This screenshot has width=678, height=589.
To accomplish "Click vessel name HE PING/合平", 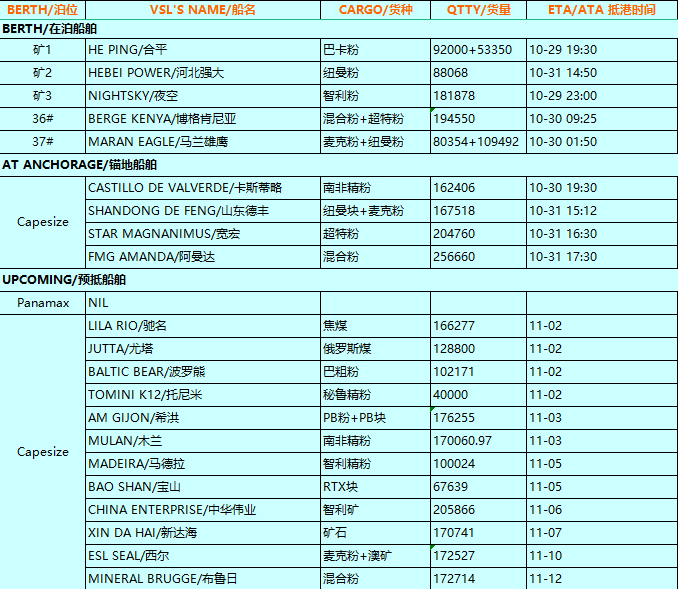I will tap(128, 50).
